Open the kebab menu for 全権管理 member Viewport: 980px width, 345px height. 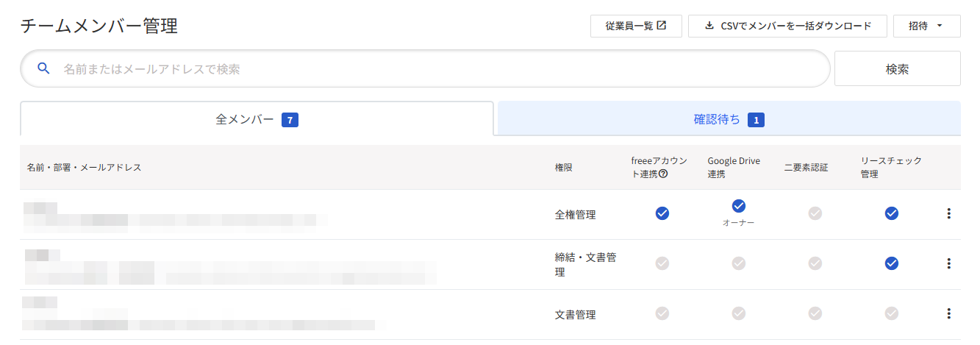[x=948, y=213]
